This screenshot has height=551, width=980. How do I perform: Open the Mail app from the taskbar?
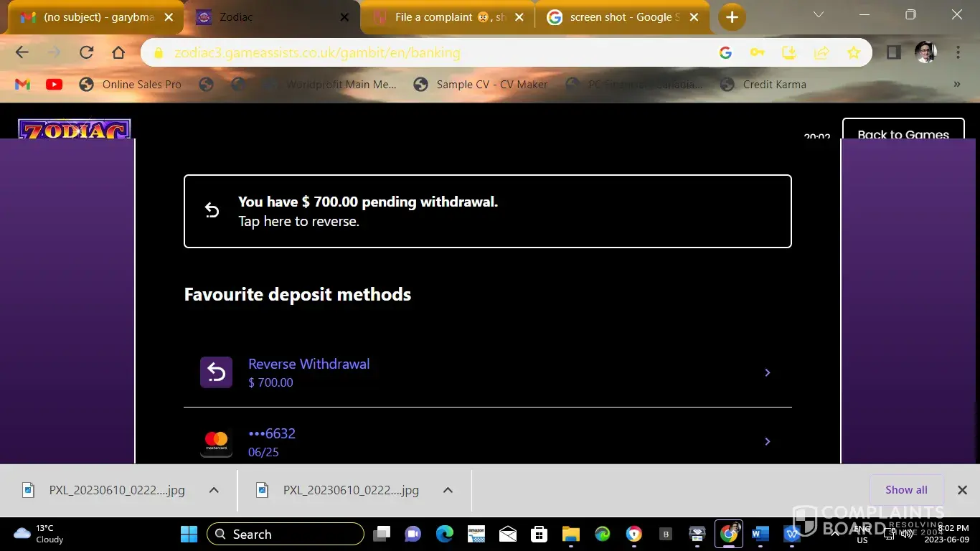pyautogui.click(x=508, y=534)
